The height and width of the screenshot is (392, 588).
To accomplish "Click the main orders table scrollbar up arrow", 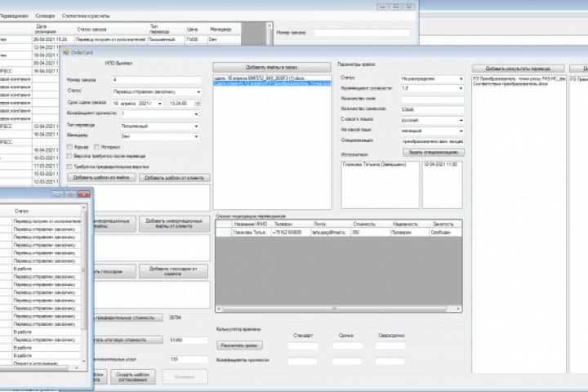I will (269, 25).
